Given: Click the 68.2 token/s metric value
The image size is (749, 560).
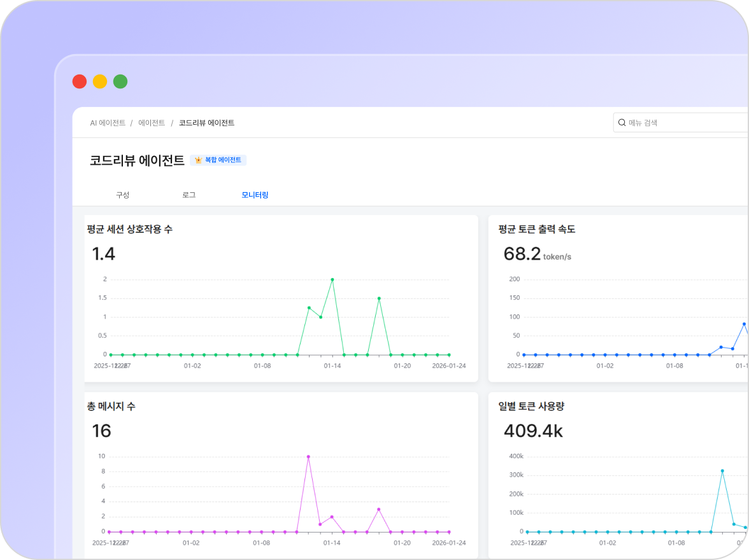Looking at the screenshot, I should (x=522, y=254).
